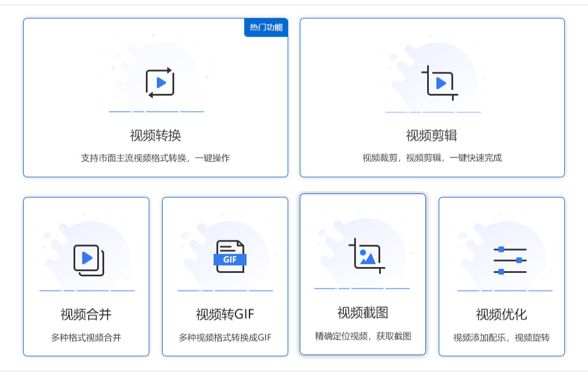
Task: Choose the 视频优化 title text
Action: coord(501,315)
